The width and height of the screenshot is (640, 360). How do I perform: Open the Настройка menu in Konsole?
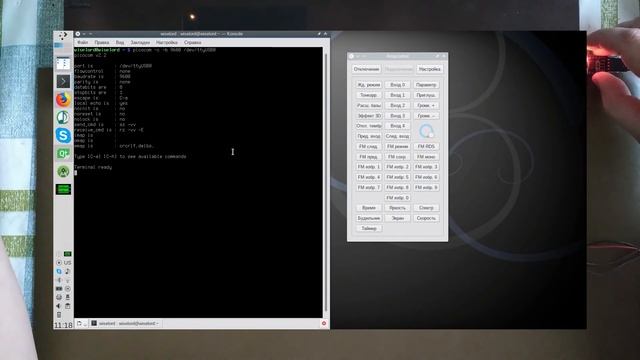click(167, 42)
